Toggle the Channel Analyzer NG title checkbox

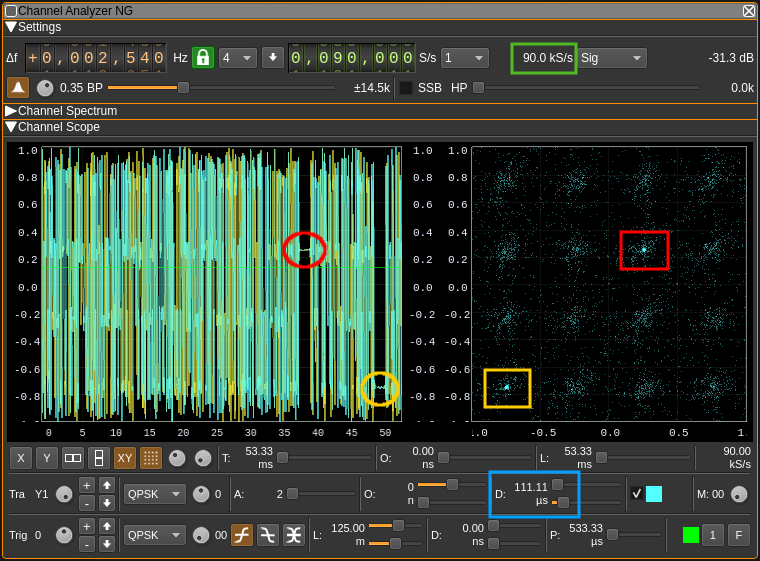(10, 11)
